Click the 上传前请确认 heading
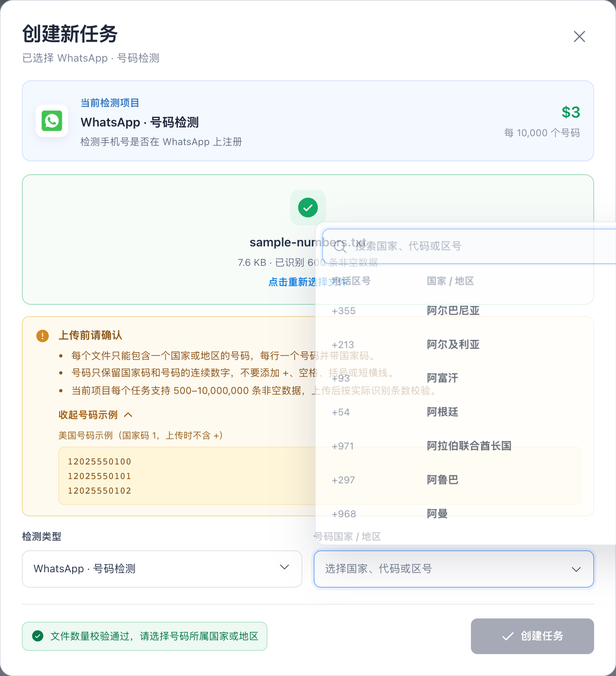The width and height of the screenshot is (616, 676). [90, 335]
